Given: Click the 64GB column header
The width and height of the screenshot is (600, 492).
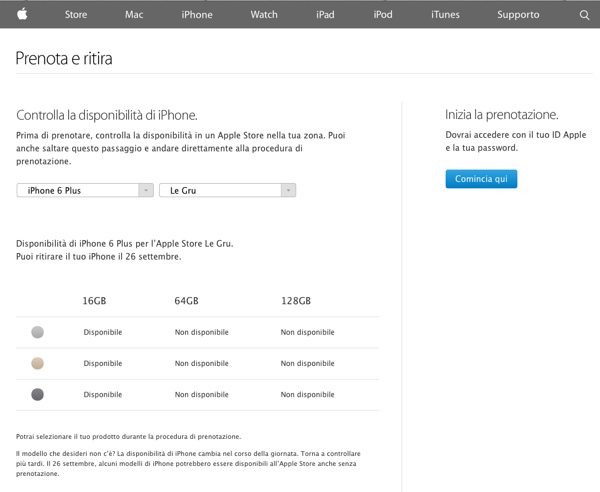Looking at the screenshot, I should pos(186,301).
